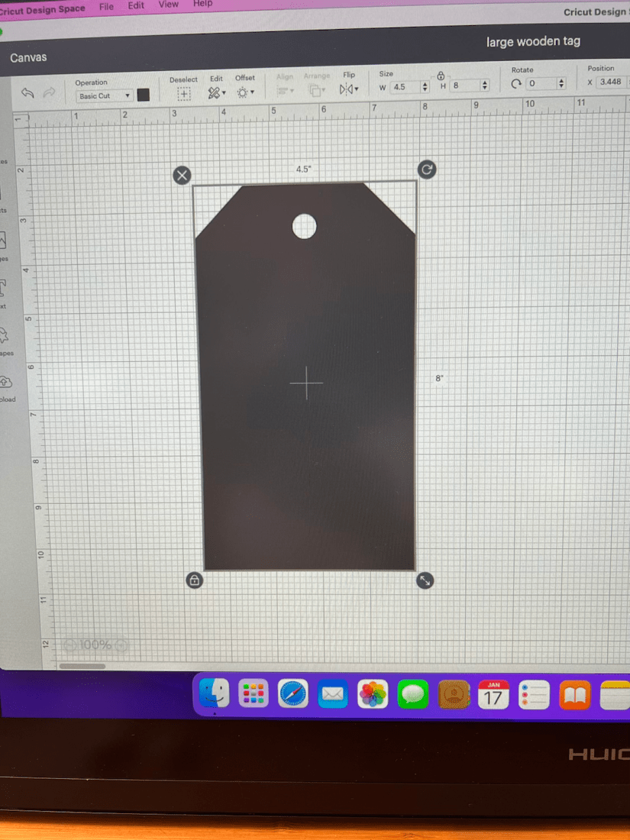Click the Deselect icon in the toolbar

pos(183,92)
